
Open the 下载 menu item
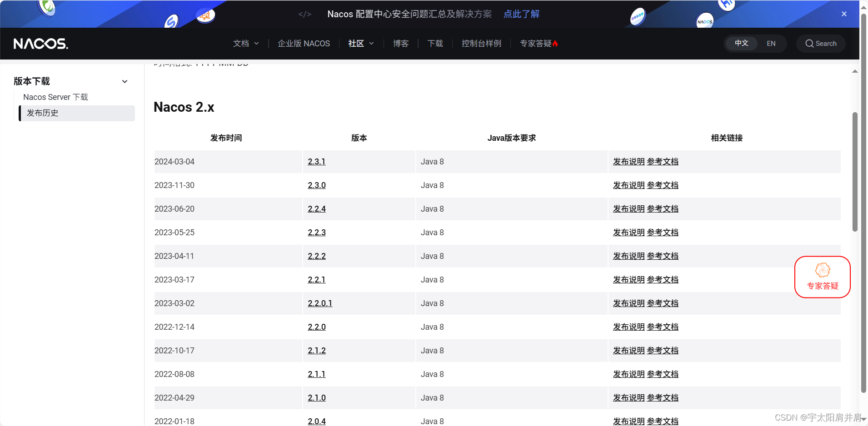tap(435, 44)
